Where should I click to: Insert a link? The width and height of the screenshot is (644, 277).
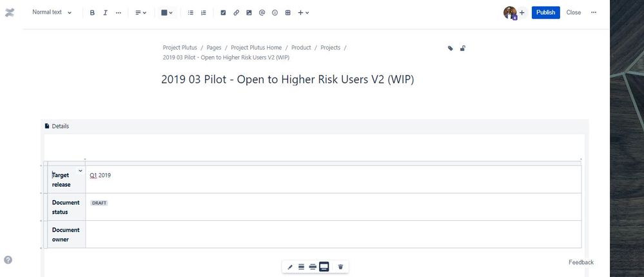(236, 13)
